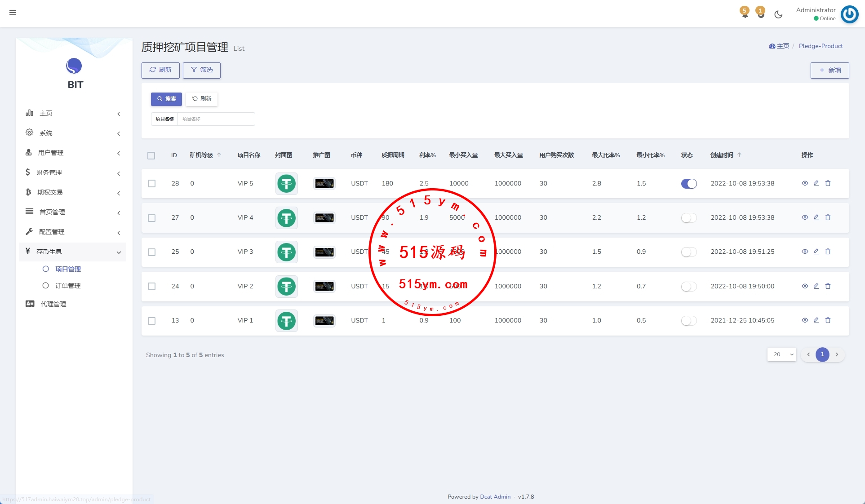Enable the VIP 1 status switch

(688, 321)
